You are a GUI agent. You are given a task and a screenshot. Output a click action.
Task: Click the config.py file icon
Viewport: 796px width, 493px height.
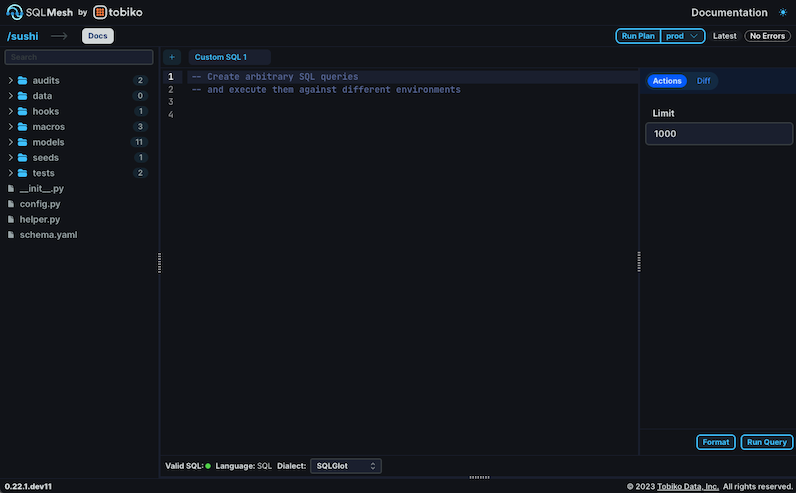11,204
